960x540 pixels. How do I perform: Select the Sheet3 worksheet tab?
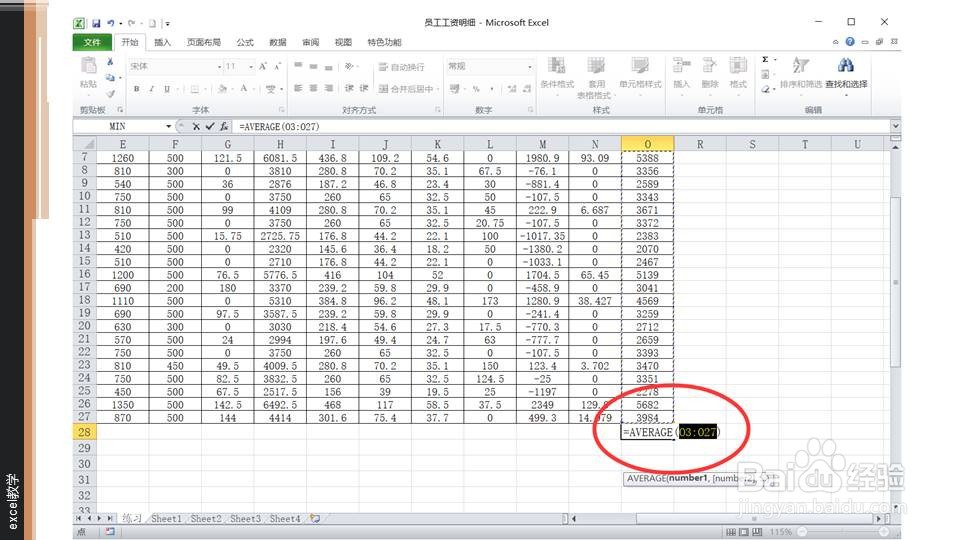coord(245,519)
